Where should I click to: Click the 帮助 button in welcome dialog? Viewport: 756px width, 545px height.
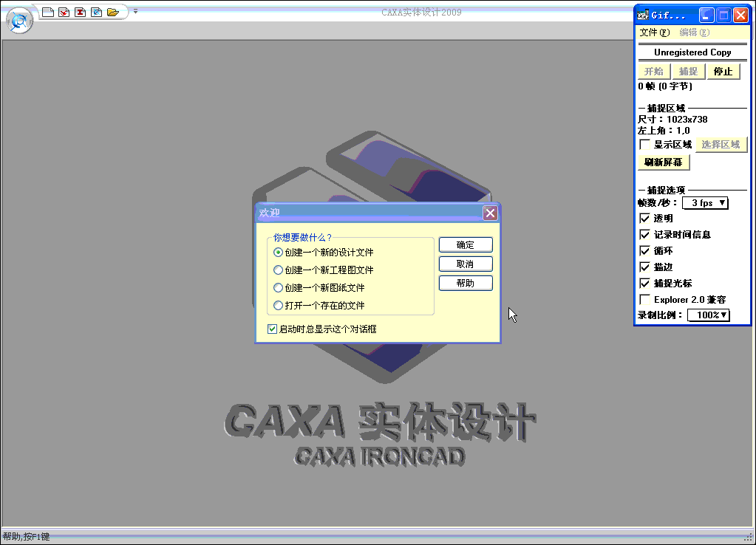click(466, 284)
